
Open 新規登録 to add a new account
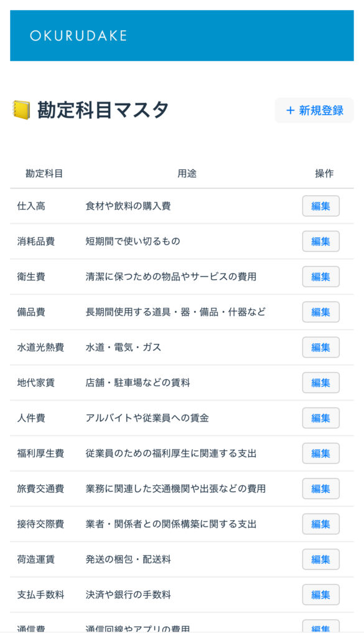click(x=314, y=110)
